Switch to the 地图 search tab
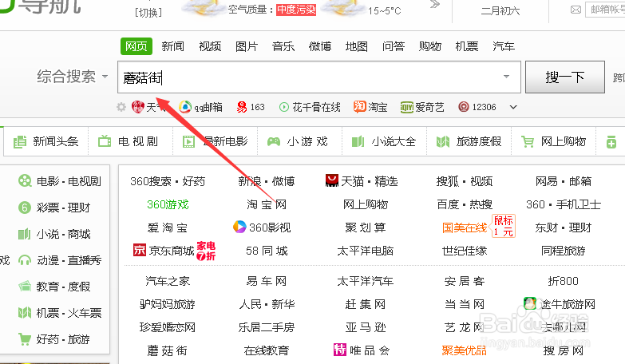This screenshot has width=625, height=364. 357,46
